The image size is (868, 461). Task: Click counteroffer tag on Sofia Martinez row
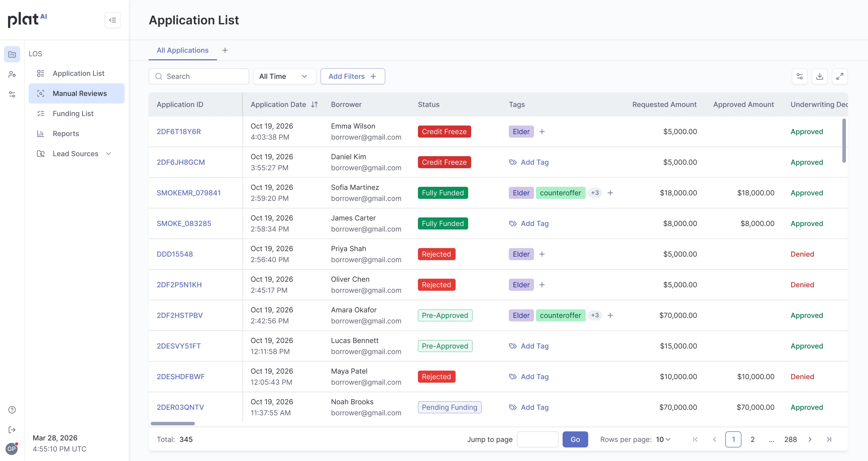tap(560, 193)
